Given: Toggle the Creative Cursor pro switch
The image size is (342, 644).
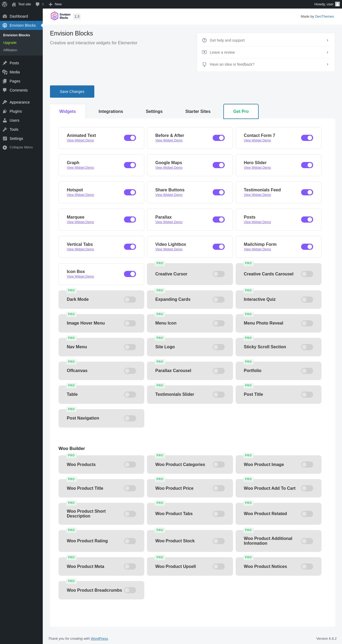Looking at the screenshot, I should click(x=219, y=274).
